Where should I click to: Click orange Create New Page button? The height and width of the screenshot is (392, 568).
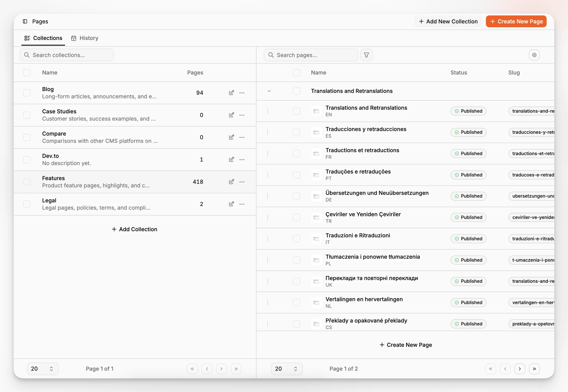pyautogui.click(x=516, y=21)
